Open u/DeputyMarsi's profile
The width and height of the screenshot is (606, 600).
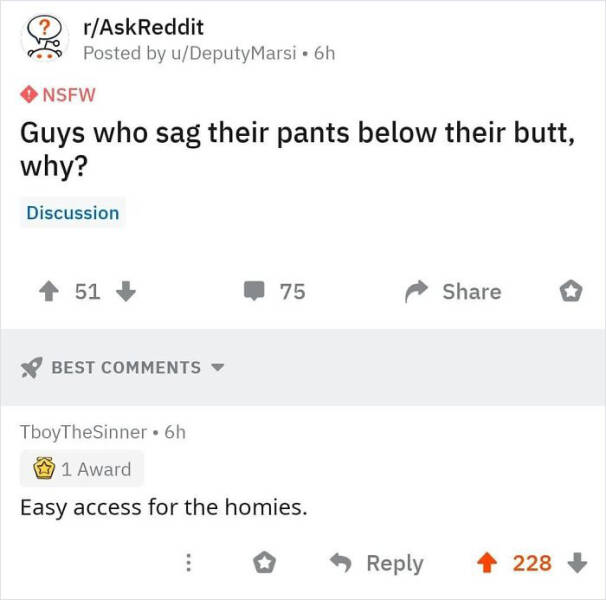click(x=234, y=53)
